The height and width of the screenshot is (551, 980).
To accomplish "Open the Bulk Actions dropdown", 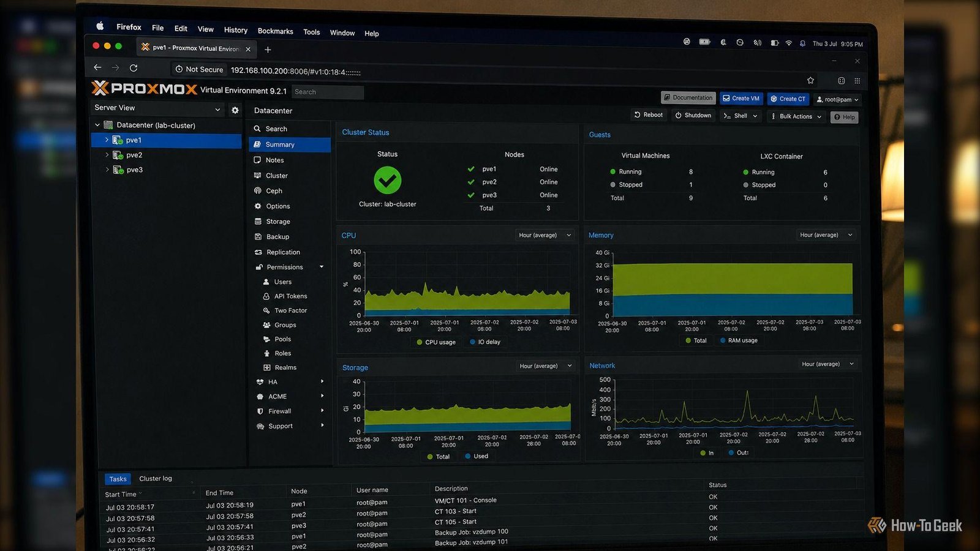I will click(796, 116).
